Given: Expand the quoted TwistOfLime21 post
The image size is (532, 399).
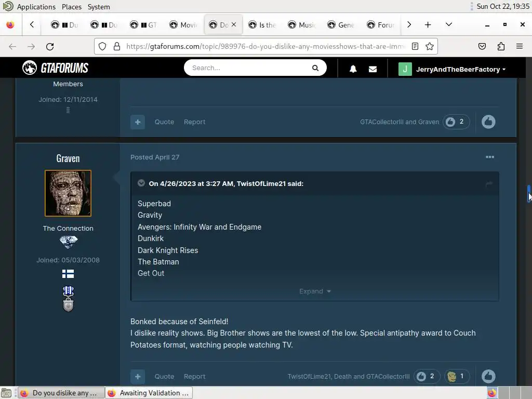Looking at the screenshot, I should point(314,291).
